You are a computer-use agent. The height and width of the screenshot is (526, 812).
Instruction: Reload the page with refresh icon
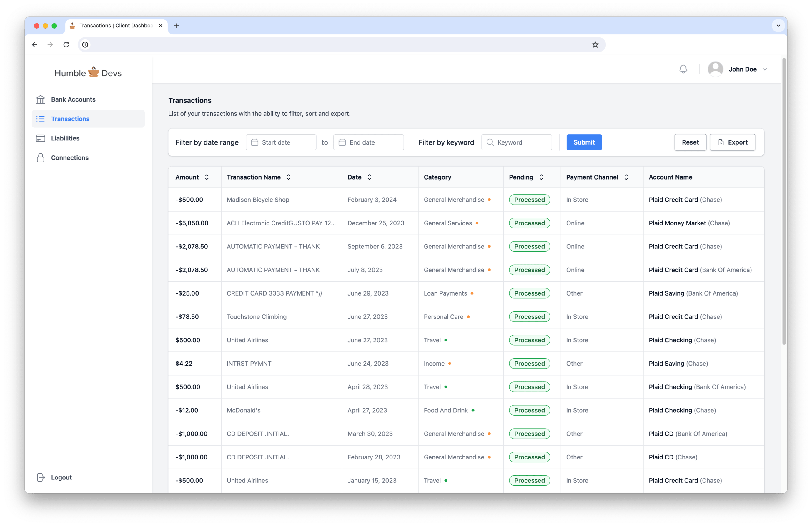point(66,44)
